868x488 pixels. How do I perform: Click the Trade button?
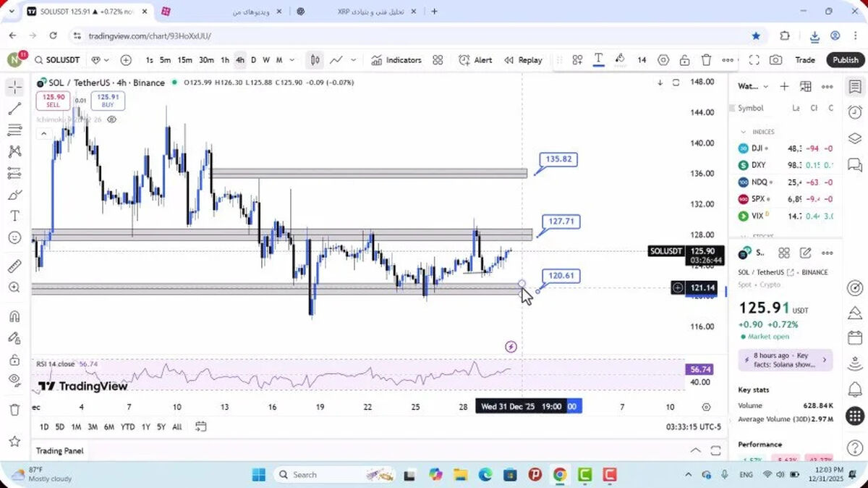pyautogui.click(x=805, y=60)
